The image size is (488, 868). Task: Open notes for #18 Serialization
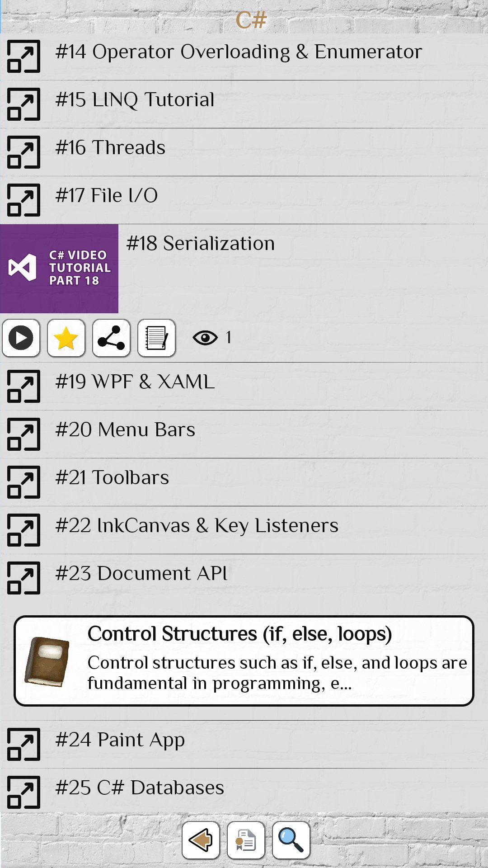point(156,338)
